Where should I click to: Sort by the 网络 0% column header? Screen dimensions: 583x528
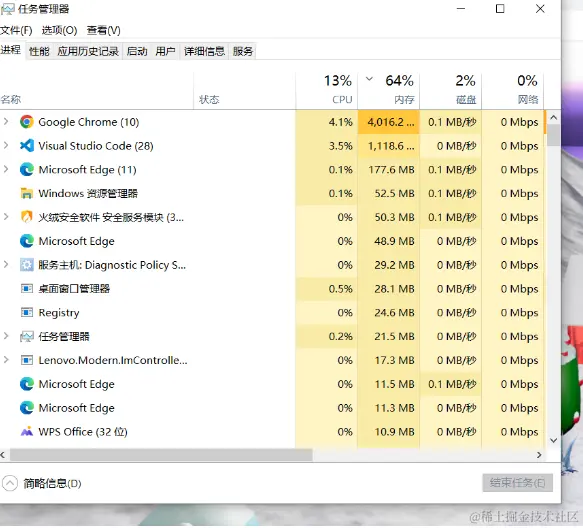(x=513, y=91)
